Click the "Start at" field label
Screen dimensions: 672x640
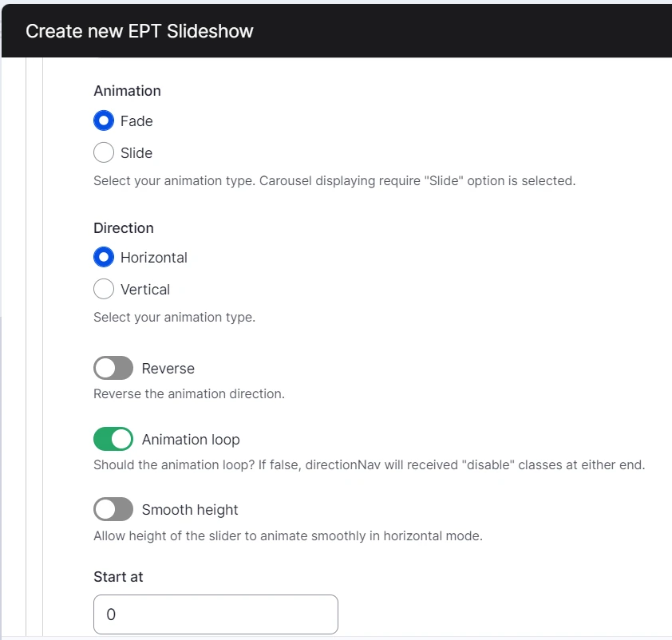tap(118, 576)
